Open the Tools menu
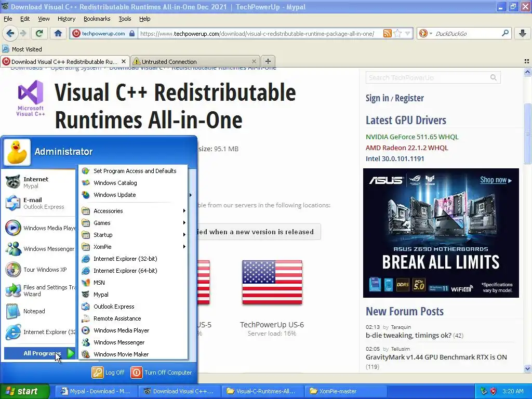 (125, 19)
